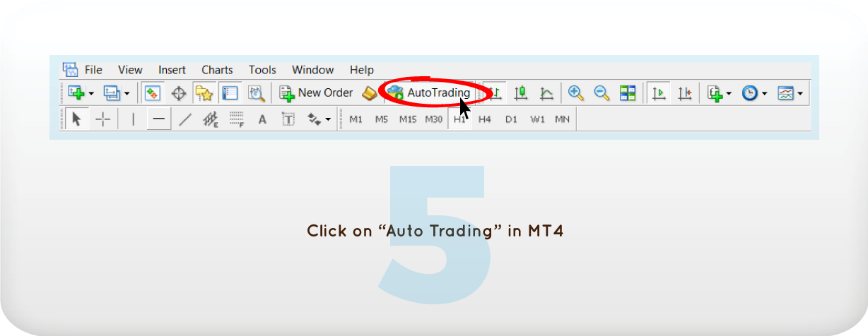This screenshot has width=868, height=336.
Task: Select the M15 timeframe
Action: pos(408,119)
